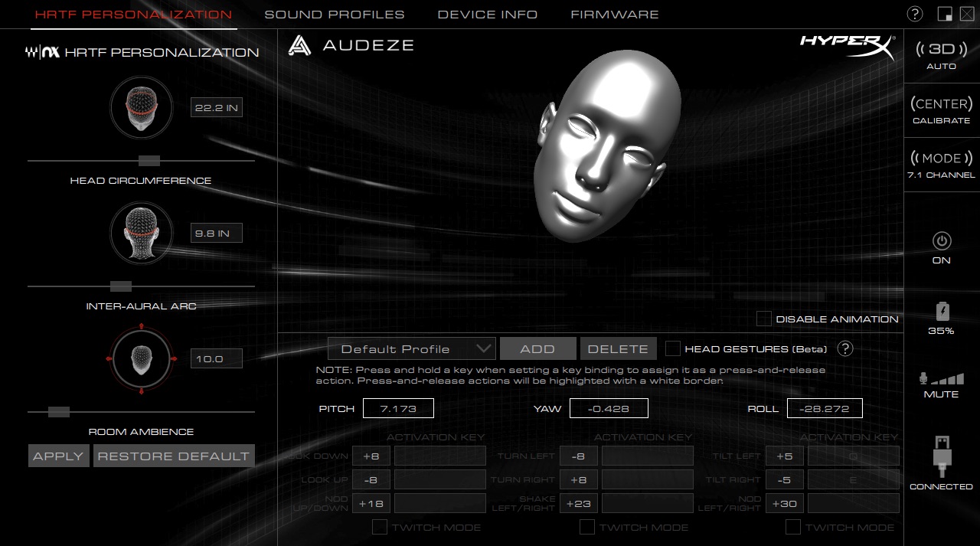This screenshot has width=980, height=546.
Task: Open the Firmware tab
Action: tap(615, 15)
